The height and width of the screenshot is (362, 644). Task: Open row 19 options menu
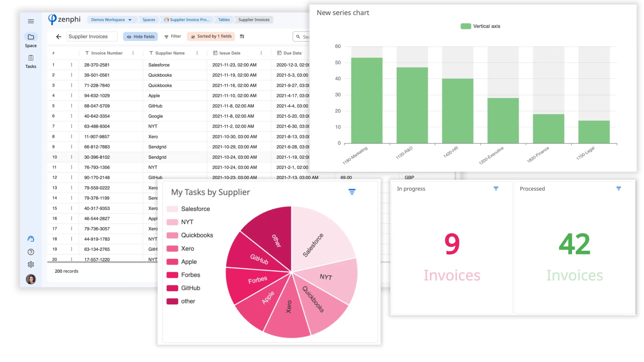71,249
